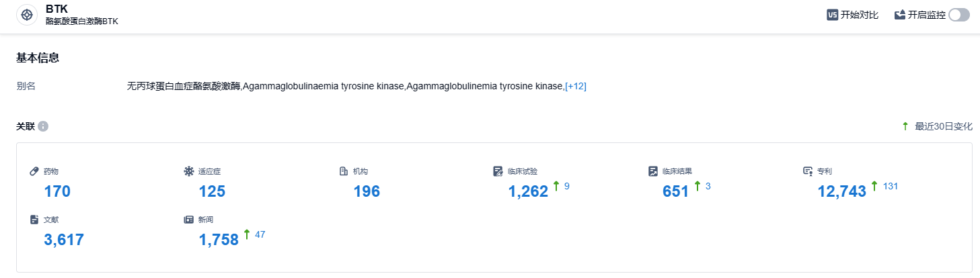Open the 12,743 patents count link

(x=841, y=191)
